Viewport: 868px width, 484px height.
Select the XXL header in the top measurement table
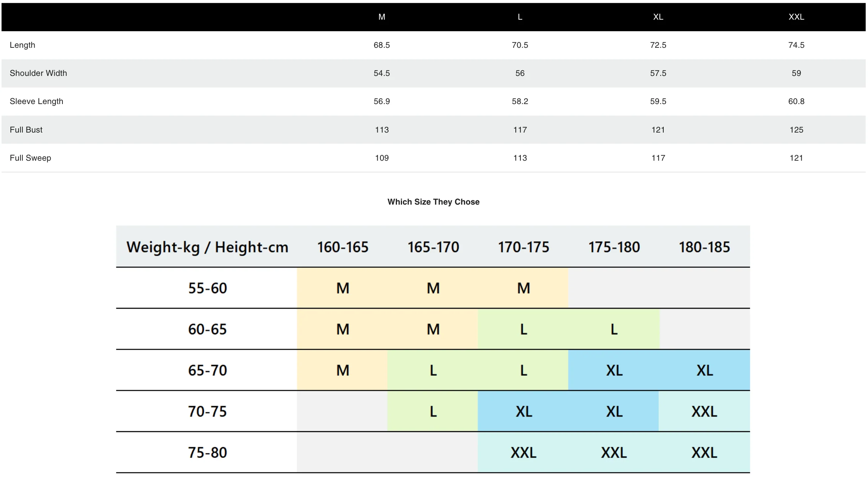click(796, 17)
